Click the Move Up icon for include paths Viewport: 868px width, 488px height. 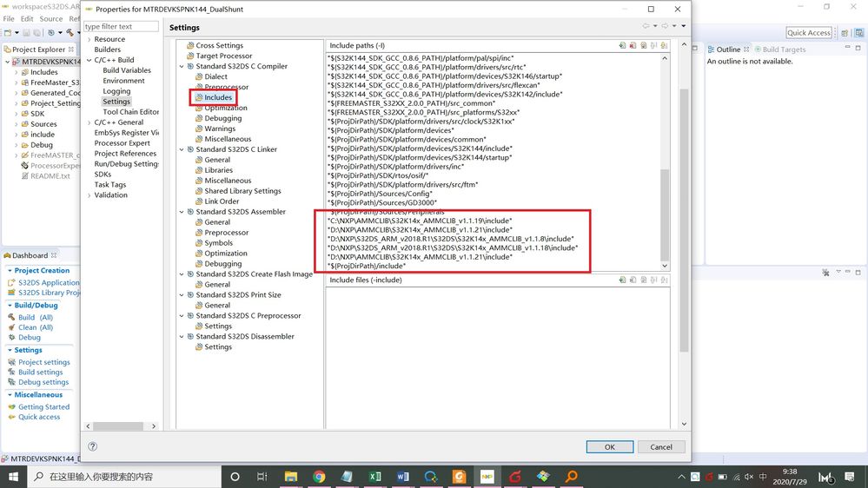pos(653,45)
